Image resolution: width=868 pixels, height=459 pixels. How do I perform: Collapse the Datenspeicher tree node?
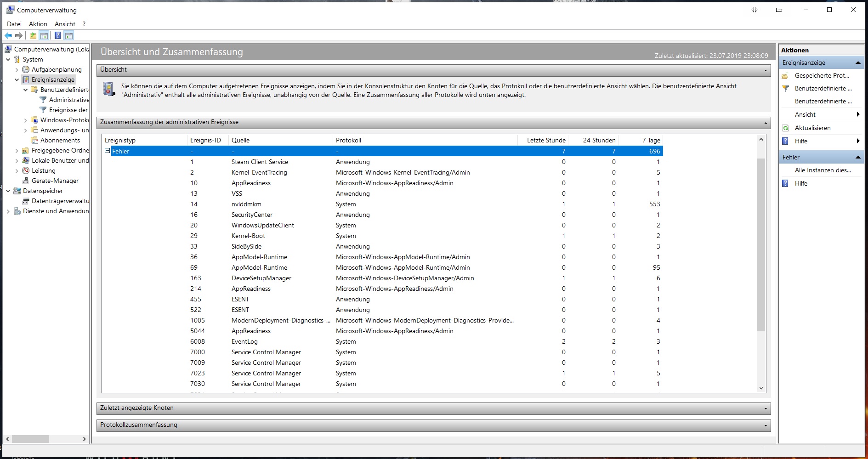point(8,191)
